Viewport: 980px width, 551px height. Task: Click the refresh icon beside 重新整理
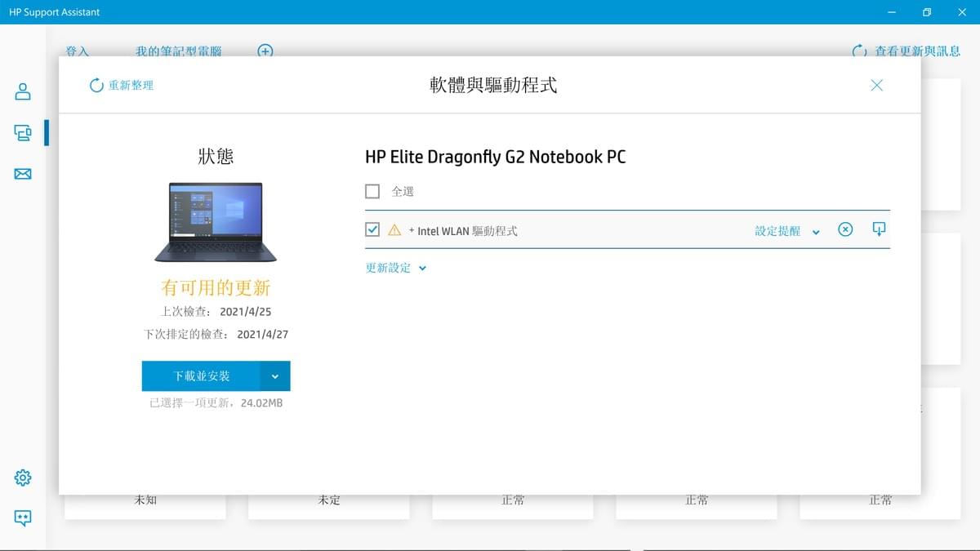(x=96, y=85)
